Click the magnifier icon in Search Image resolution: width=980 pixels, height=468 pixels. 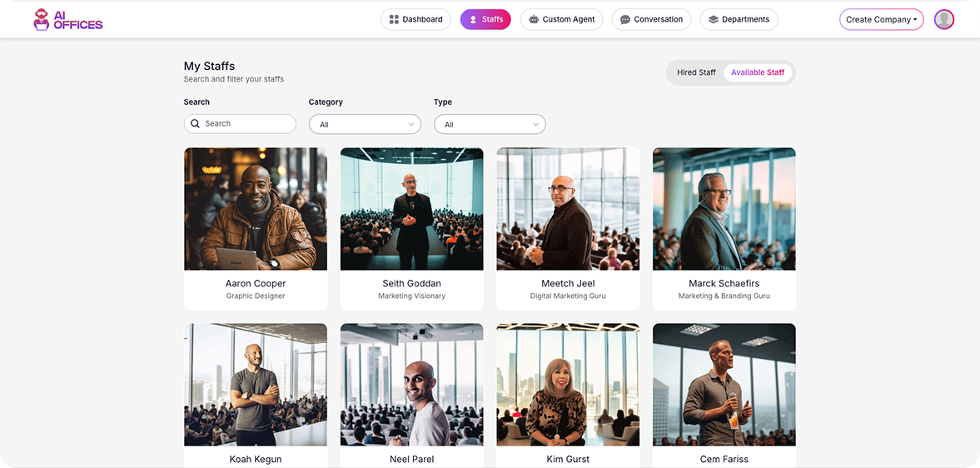pyautogui.click(x=196, y=124)
